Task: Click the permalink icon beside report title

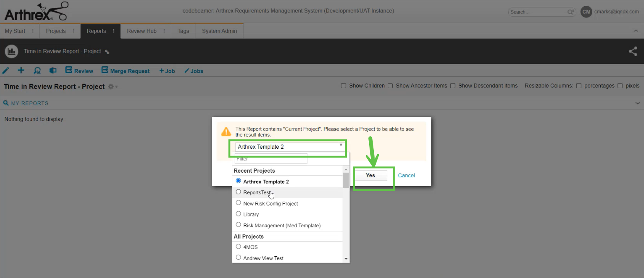Action: (107, 52)
